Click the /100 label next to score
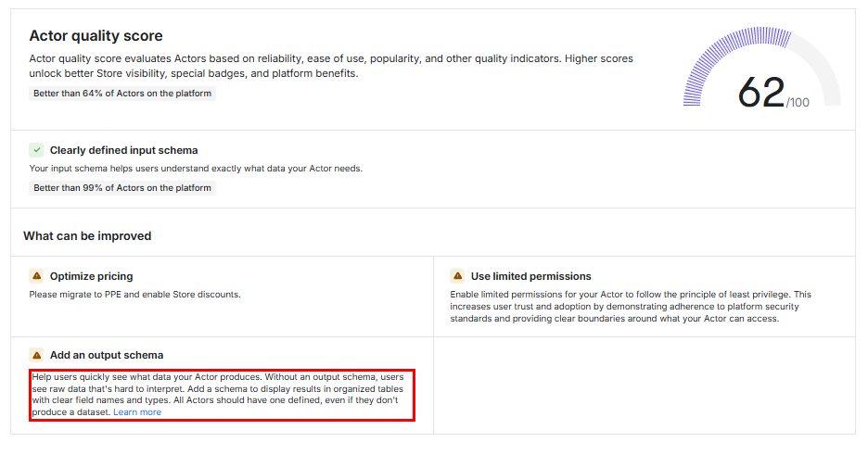 798,103
